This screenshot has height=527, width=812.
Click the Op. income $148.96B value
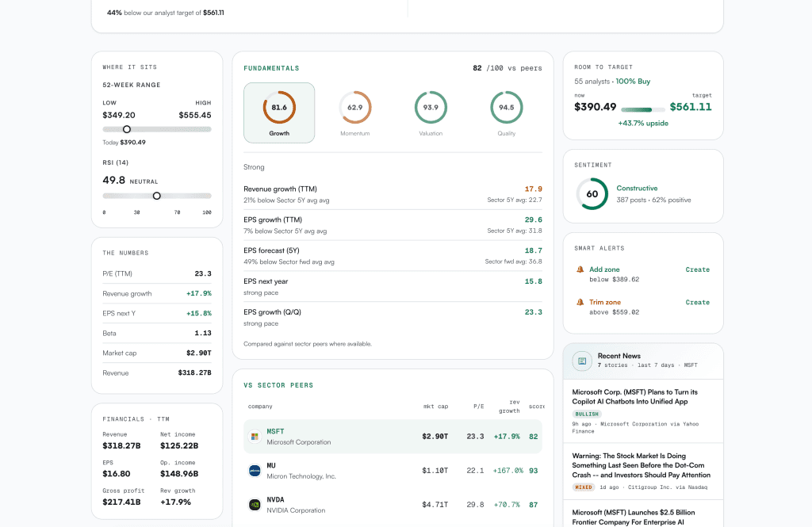[179, 474]
